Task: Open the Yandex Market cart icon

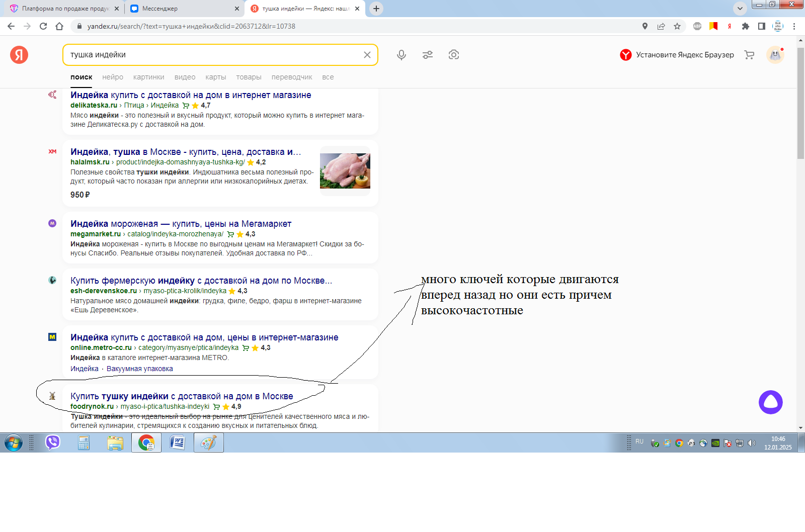Action: point(749,55)
